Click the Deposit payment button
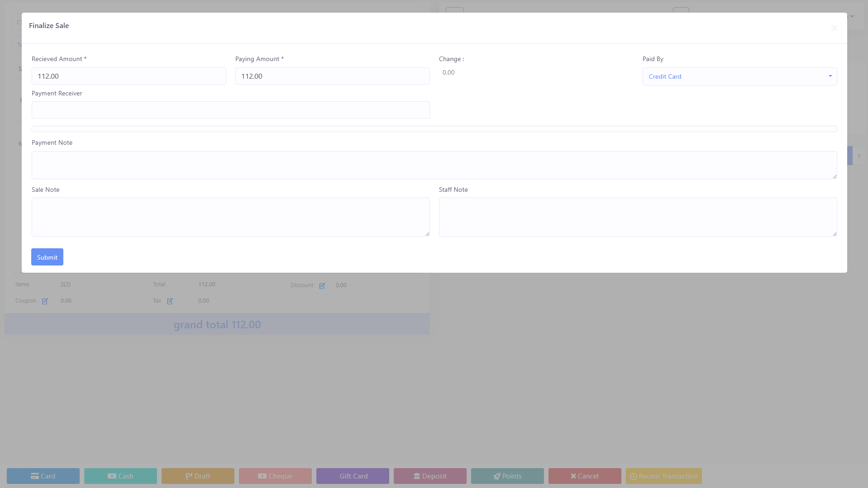868x488 pixels. tap(430, 476)
